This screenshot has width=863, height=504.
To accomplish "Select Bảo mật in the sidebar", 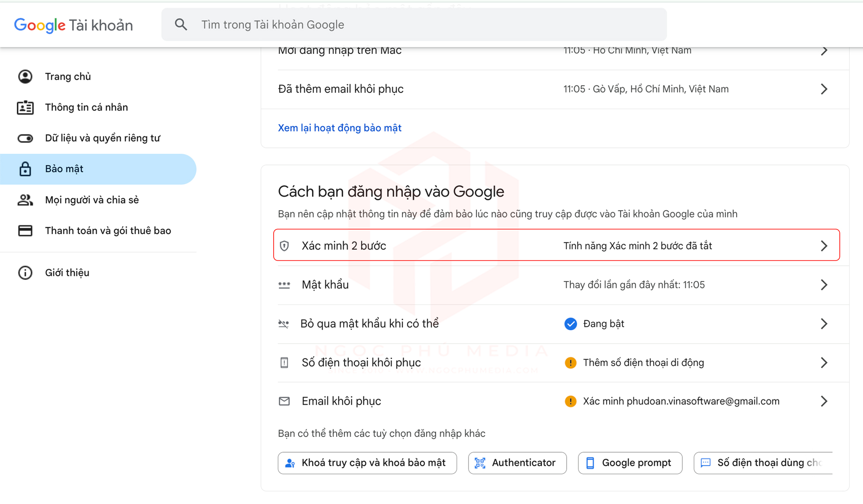I will tap(98, 169).
